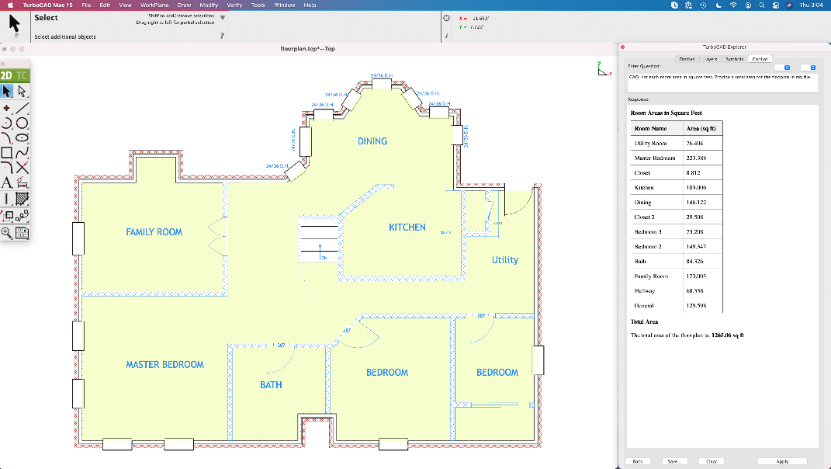Select the Fillet tool
Viewport: 831px width, 469px height.
[7, 167]
